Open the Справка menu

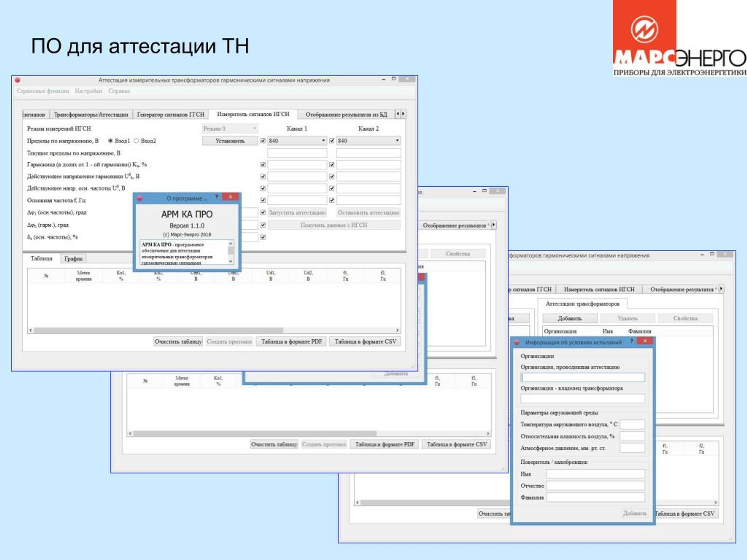[x=119, y=91]
